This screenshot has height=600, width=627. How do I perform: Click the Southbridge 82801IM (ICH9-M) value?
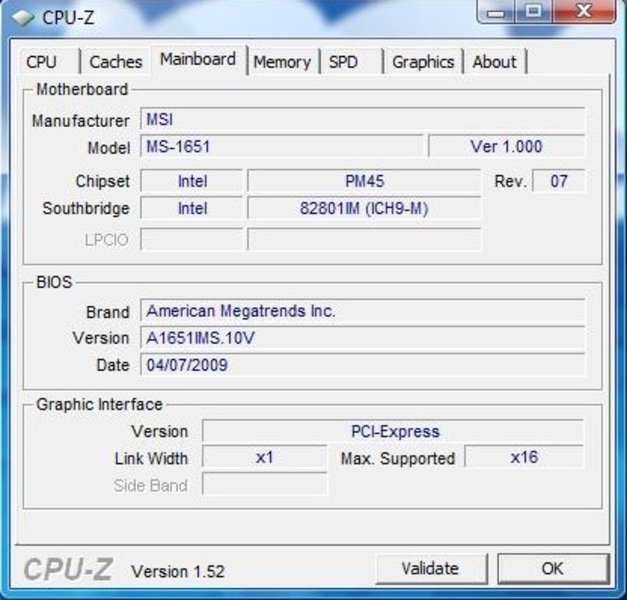364,208
